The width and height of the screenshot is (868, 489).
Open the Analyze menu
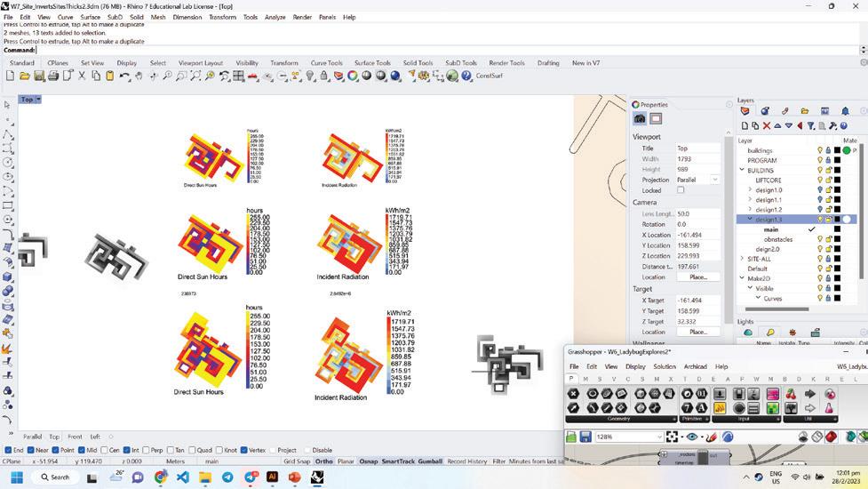[x=275, y=17]
